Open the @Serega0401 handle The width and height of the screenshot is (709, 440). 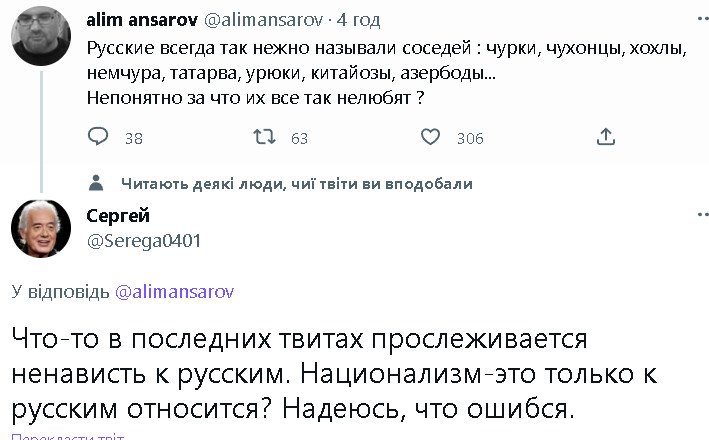click(144, 240)
